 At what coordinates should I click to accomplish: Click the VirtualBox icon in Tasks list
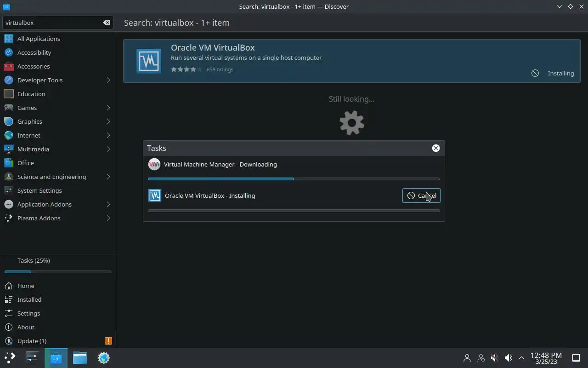coord(155,195)
